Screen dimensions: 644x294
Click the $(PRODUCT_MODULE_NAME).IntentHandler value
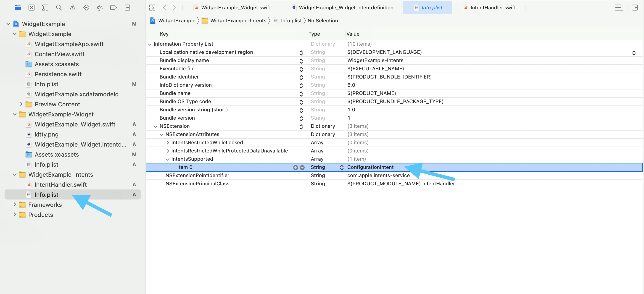pos(401,184)
